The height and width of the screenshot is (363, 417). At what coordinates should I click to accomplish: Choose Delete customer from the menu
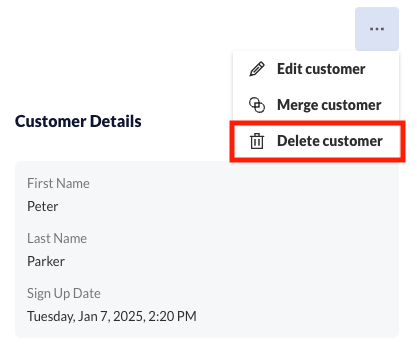pos(317,141)
